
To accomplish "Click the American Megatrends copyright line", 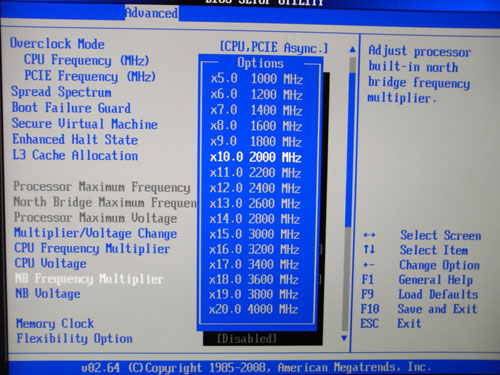I will (x=256, y=367).
